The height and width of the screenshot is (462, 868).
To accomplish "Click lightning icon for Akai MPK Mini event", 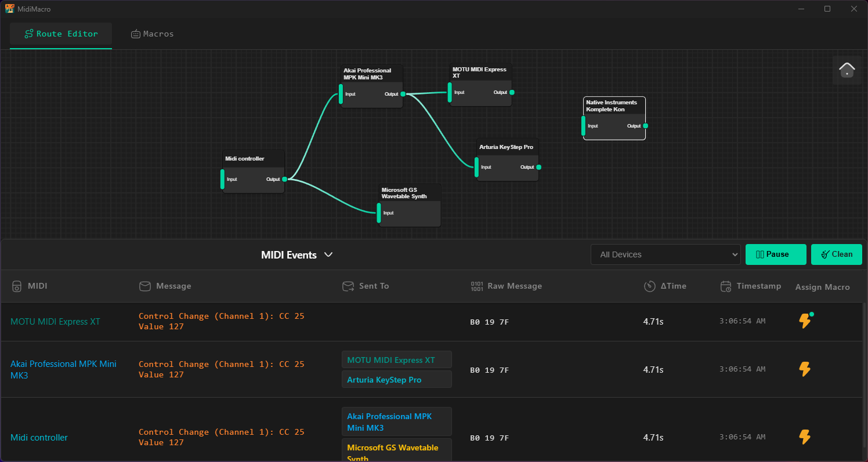I will click(805, 369).
